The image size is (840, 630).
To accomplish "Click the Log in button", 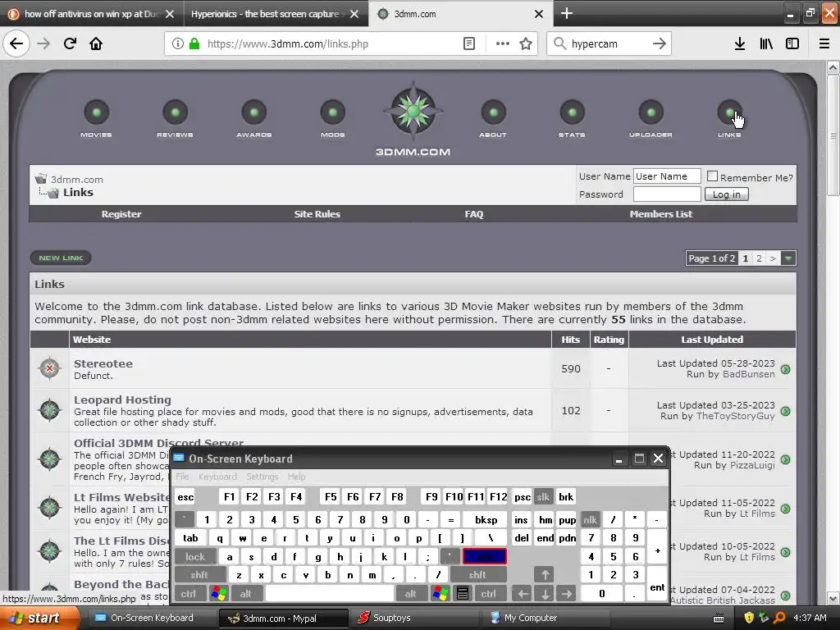I will click(x=727, y=194).
